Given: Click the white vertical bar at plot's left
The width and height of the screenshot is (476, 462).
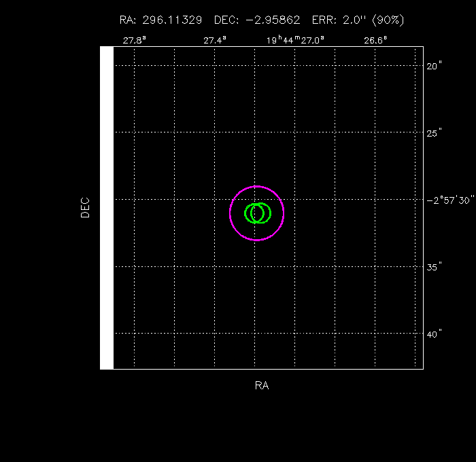Looking at the screenshot, I should [106, 207].
